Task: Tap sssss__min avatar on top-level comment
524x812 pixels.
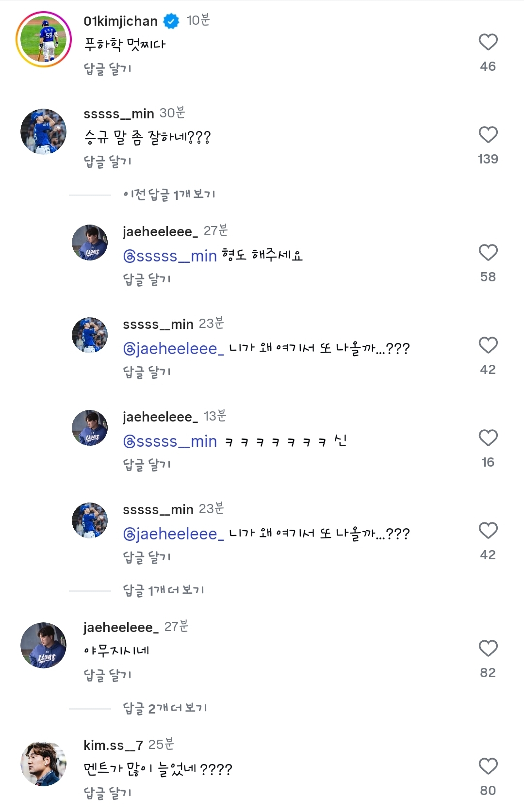Action: [44, 131]
